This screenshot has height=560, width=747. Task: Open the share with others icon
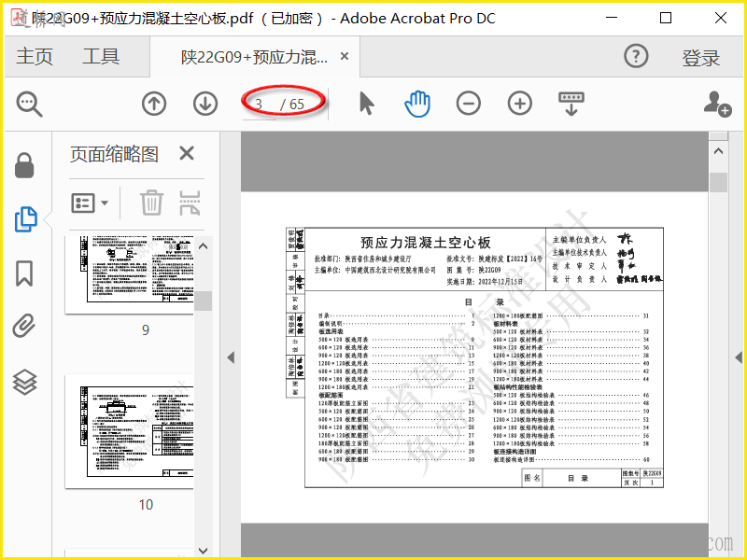[717, 104]
